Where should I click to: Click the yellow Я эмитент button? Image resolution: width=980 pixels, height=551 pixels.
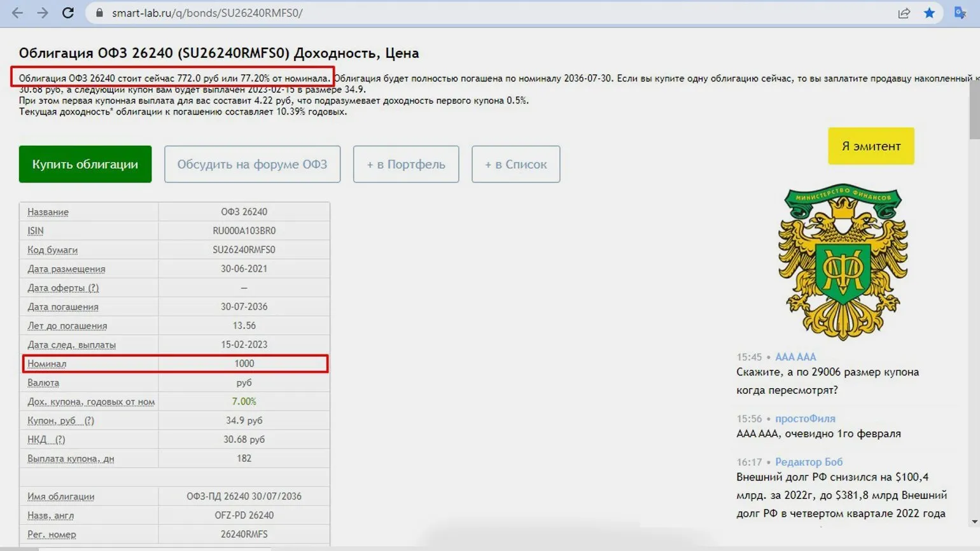(871, 146)
